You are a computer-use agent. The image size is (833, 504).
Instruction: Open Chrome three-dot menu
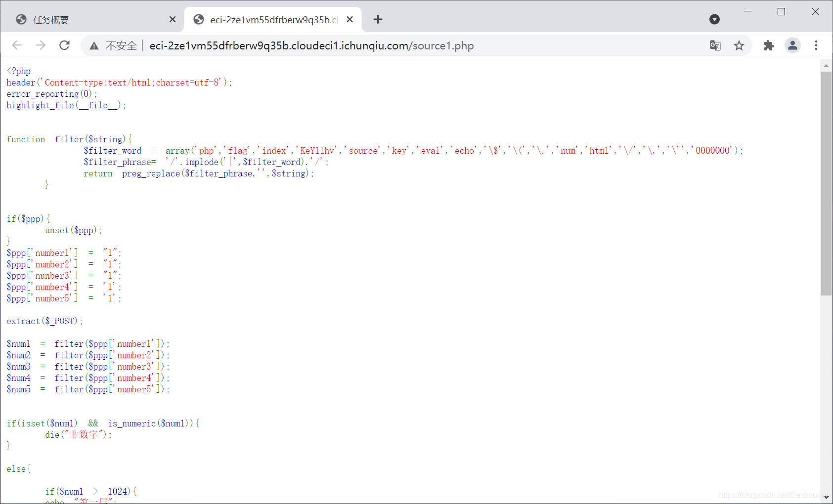click(816, 45)
